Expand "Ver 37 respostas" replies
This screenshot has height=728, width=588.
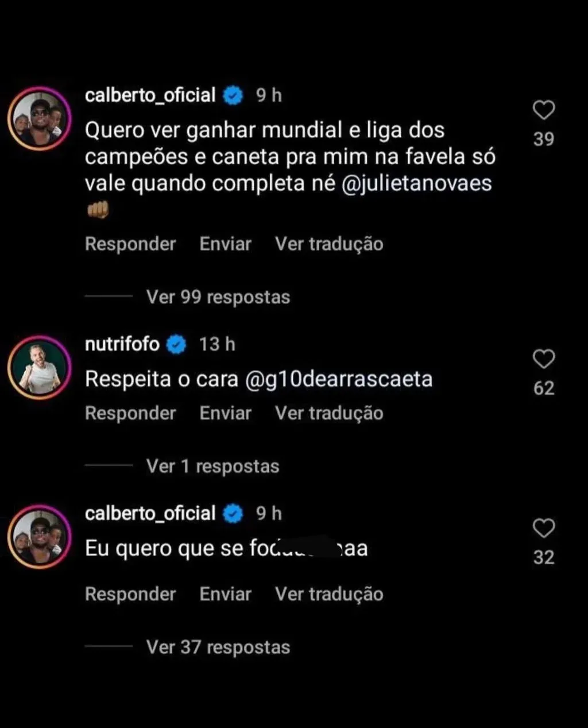218,647
